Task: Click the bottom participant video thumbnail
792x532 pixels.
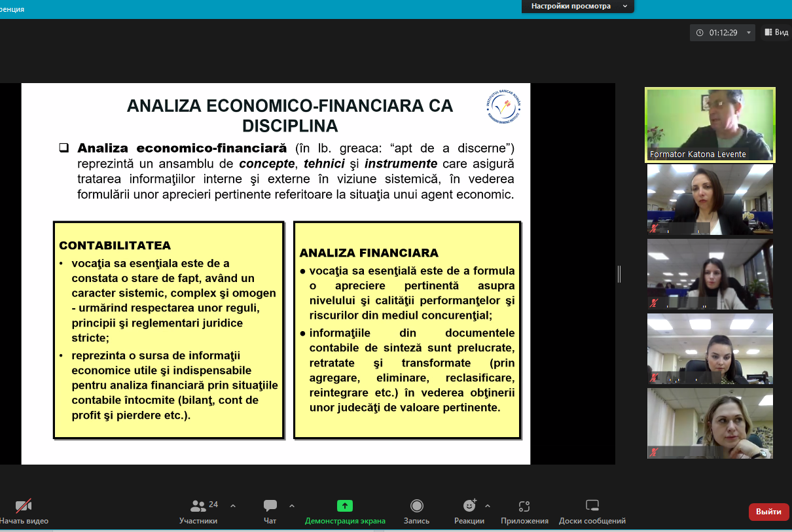Action: pyautogui.click(x=710, y=423)
